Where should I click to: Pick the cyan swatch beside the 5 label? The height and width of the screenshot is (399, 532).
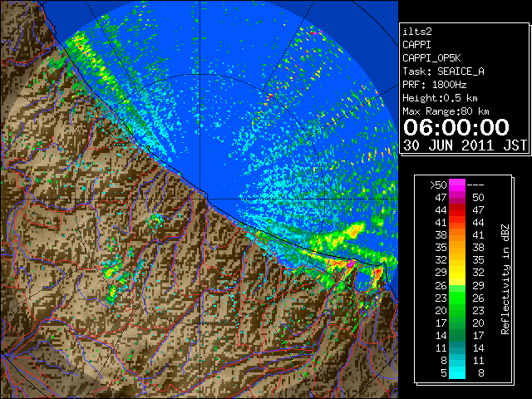pyautogui.click(x=457, y=373)
